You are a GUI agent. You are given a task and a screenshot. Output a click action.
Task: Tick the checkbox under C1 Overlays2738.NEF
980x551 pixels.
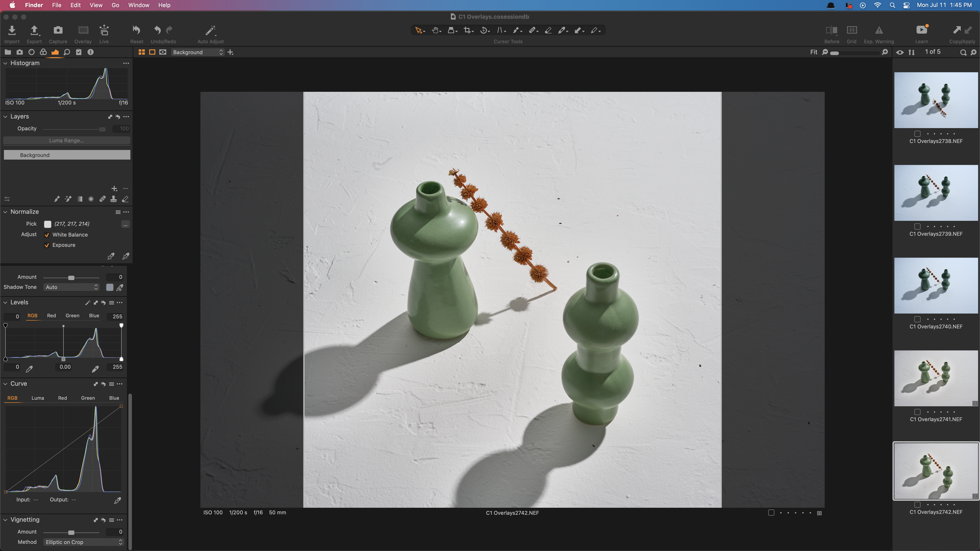coord(917,134)
